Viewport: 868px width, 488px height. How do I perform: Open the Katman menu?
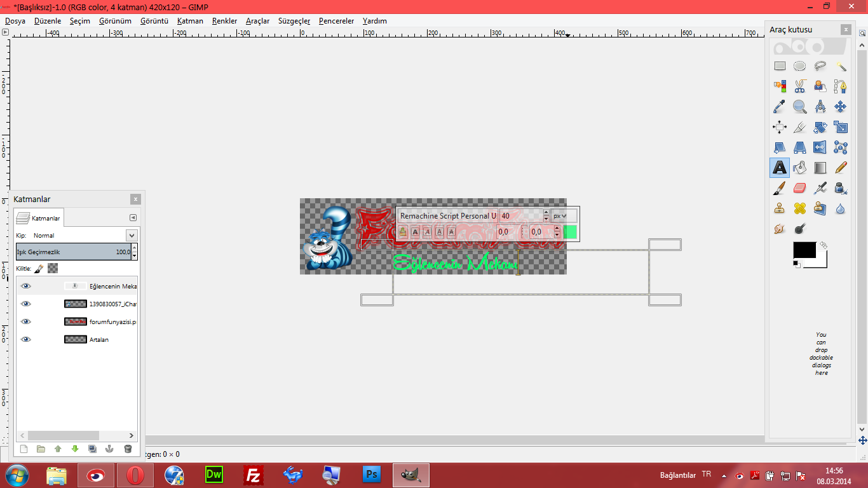190,21
